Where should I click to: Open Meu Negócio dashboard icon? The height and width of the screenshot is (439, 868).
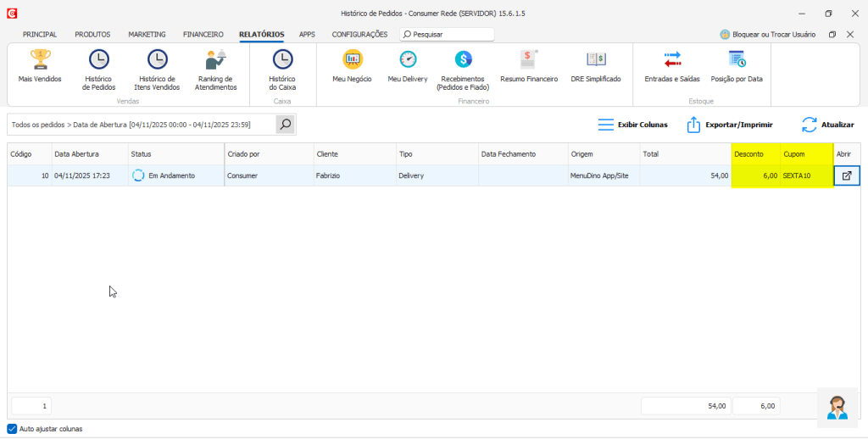click(x=352, y=67)
